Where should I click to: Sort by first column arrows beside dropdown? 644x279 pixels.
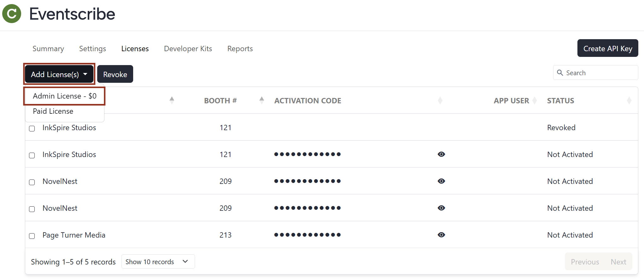(x=172, y=100)
